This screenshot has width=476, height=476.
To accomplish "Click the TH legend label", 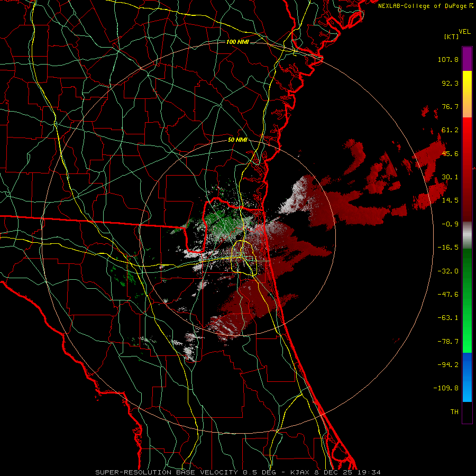I will [454, 412].
